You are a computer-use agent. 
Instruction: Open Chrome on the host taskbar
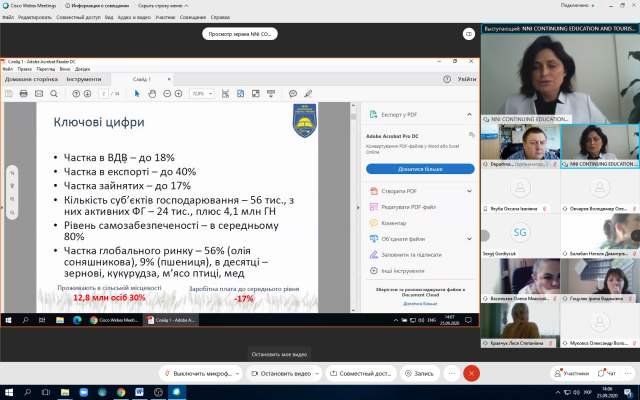click(x=121, y=393)
